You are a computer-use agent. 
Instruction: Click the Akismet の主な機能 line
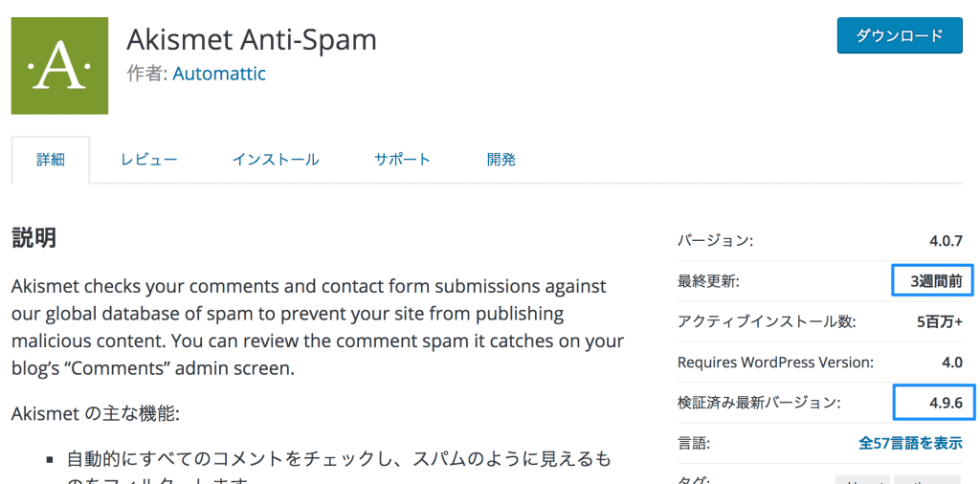(x=96, y=413)
